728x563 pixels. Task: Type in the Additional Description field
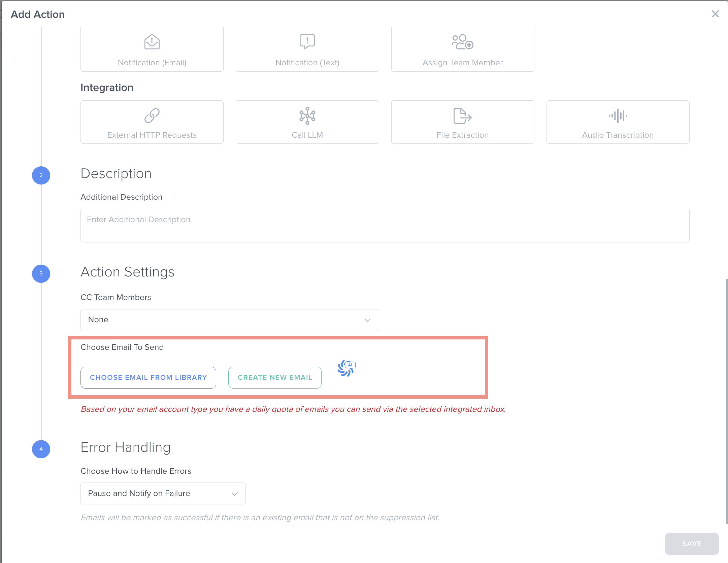coord(385,225)
